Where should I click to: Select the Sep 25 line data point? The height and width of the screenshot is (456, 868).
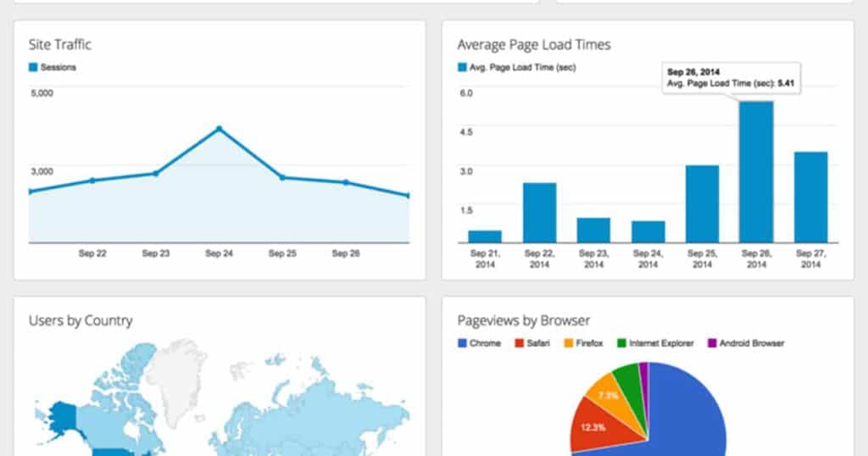point(282,178)
